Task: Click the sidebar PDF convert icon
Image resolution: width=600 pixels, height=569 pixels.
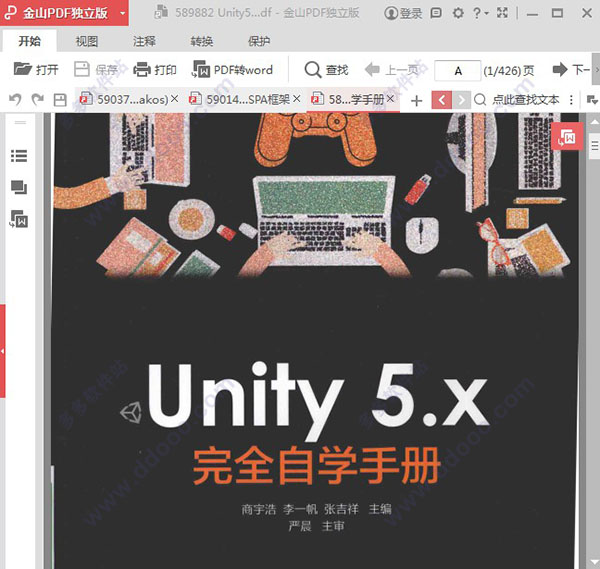Action: pyautogui.click(x=19, y=219)
